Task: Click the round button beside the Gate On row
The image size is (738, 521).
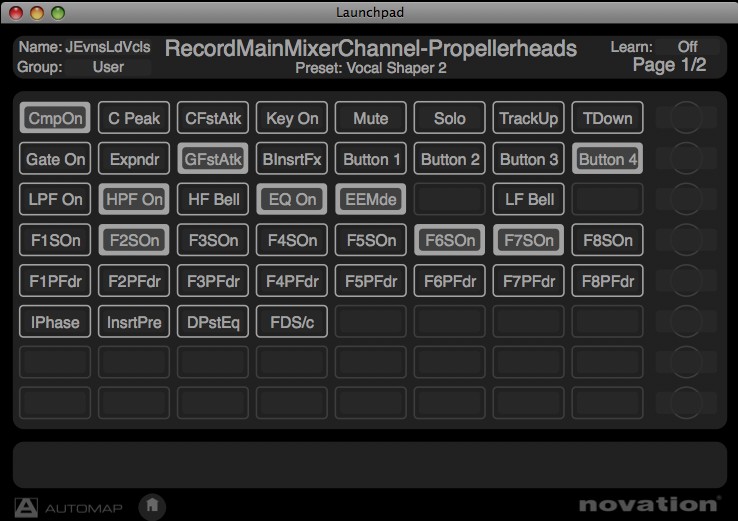Action: coord(686,159)
